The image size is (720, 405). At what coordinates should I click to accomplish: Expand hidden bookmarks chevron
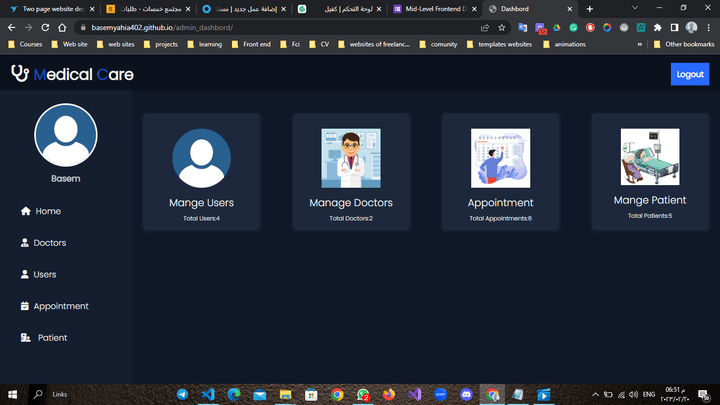(640, 45)
